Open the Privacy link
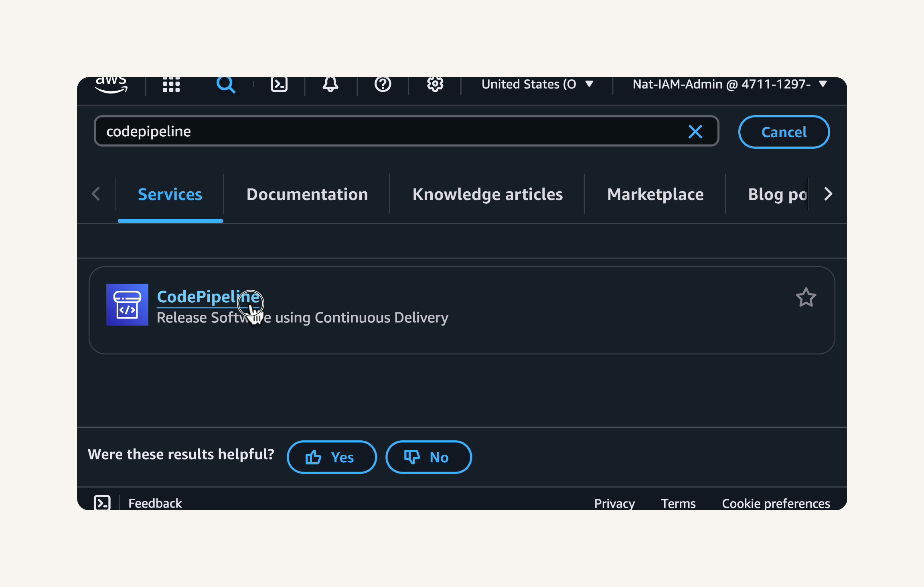 (614, 503)
